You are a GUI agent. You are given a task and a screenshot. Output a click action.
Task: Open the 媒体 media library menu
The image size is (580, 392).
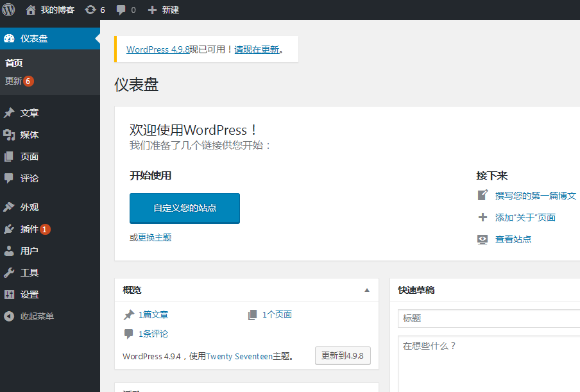click(29, 135)
